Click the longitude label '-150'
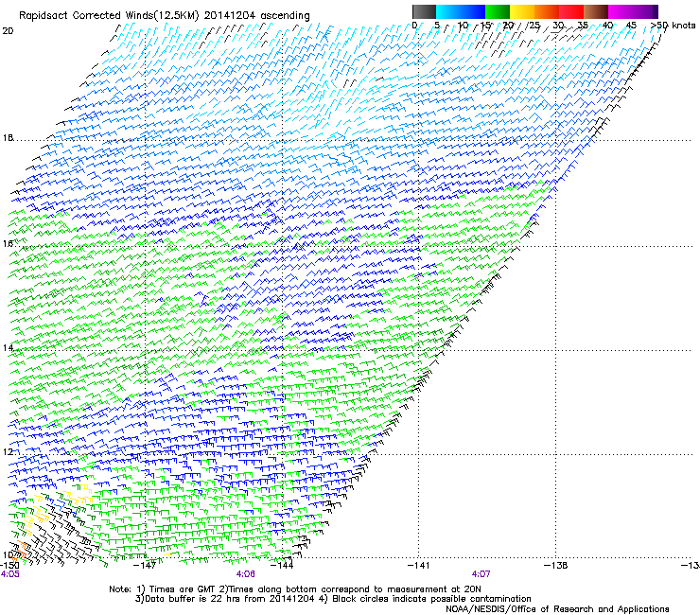 9,566
